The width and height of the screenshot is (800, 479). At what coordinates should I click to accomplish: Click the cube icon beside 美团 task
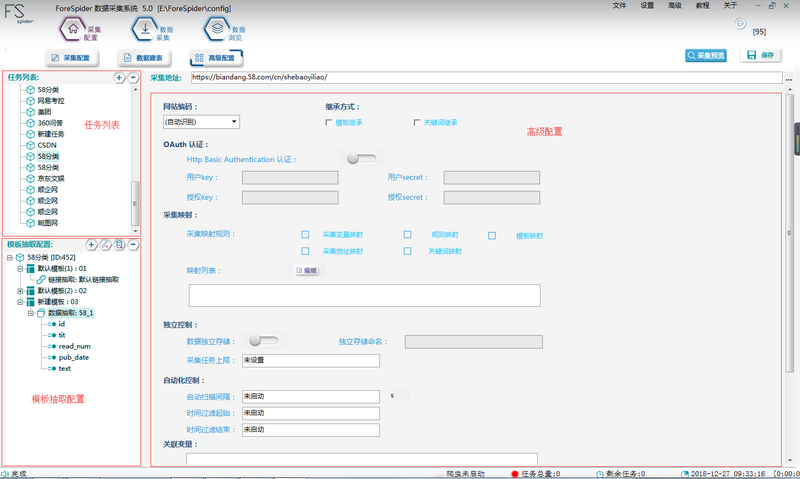[x=31, y=112]
